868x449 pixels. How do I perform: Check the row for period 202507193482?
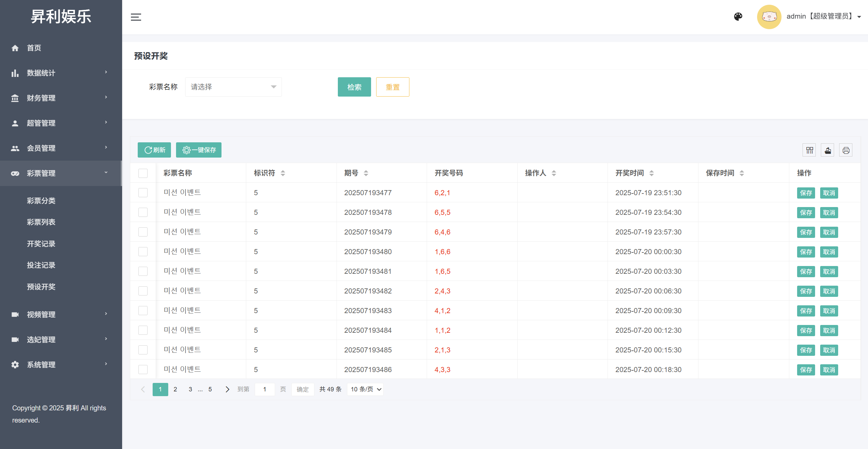pos(143,291)
